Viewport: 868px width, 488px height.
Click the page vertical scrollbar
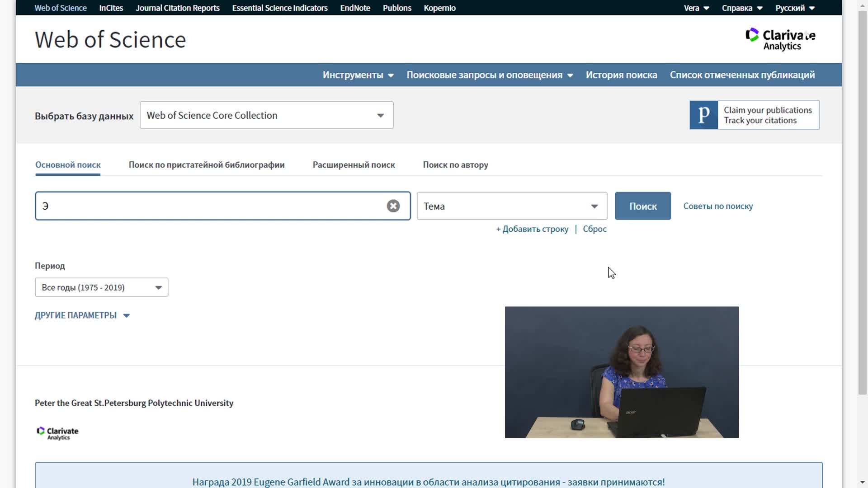[862, 202]
